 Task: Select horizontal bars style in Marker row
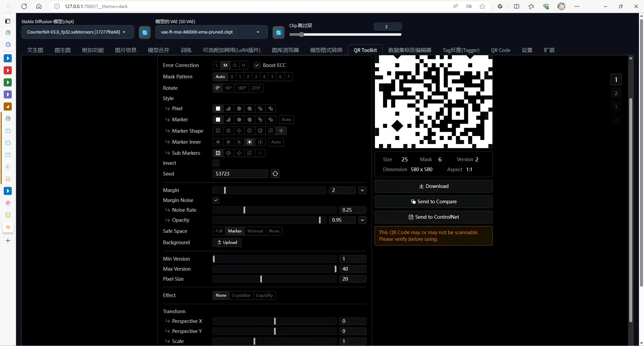(x=260, y=120)
